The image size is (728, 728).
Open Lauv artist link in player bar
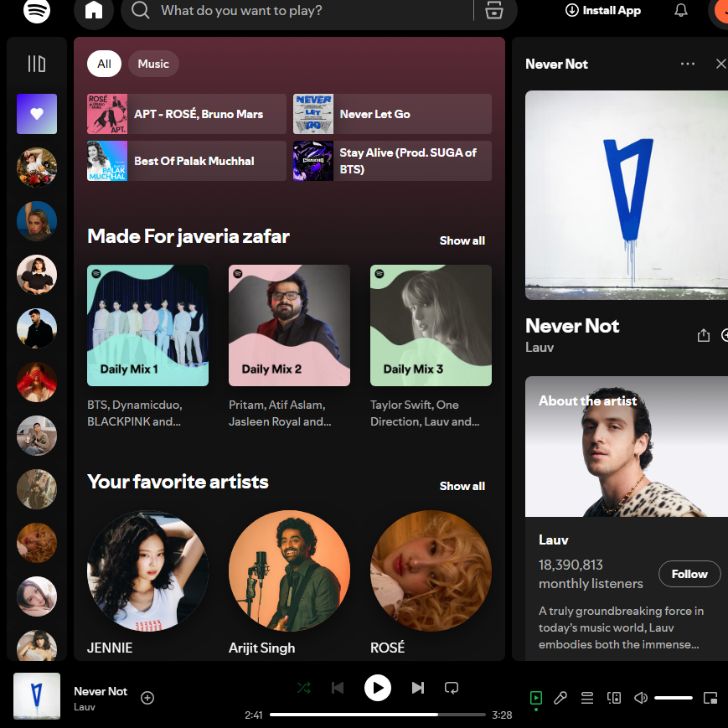[85, 707]
